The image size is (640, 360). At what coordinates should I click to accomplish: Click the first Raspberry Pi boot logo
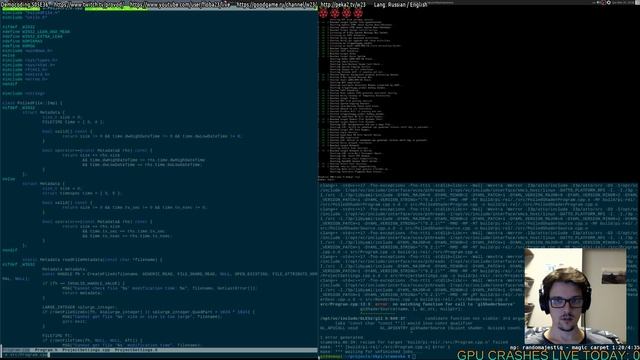(x=324, y=13)
